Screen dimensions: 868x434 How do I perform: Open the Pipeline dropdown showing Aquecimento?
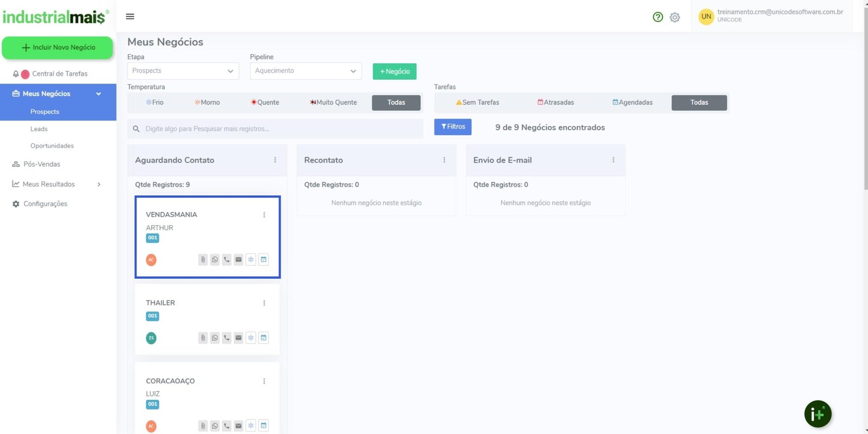305,71
